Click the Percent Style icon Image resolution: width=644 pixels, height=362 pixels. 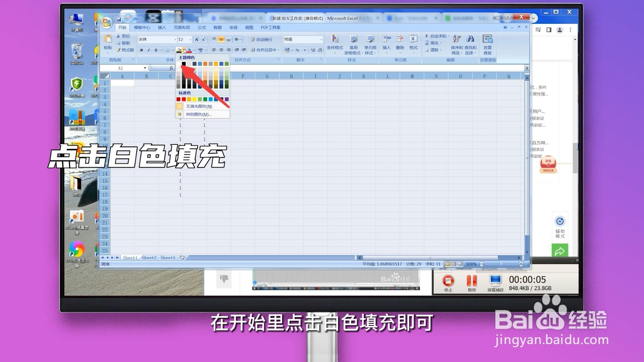(297, 50)
